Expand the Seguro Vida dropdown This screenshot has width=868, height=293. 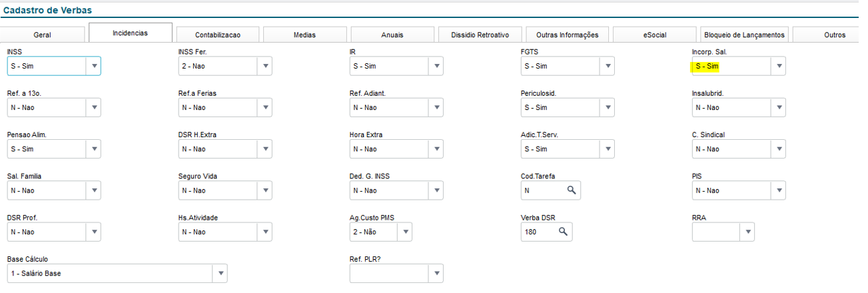tap(265, 190)
